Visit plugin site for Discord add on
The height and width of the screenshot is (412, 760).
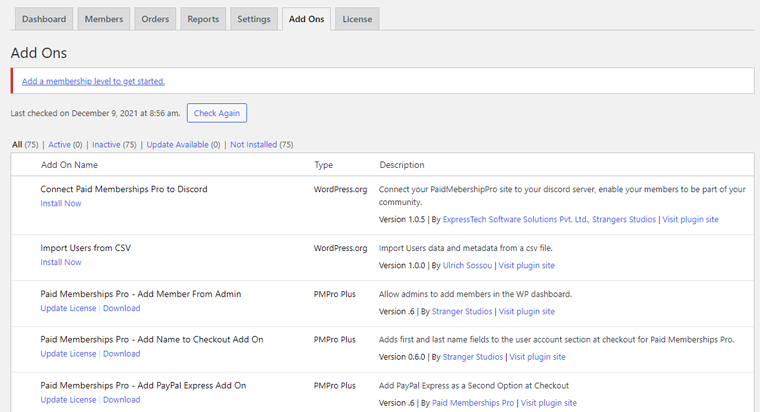(x=690, y=220)
